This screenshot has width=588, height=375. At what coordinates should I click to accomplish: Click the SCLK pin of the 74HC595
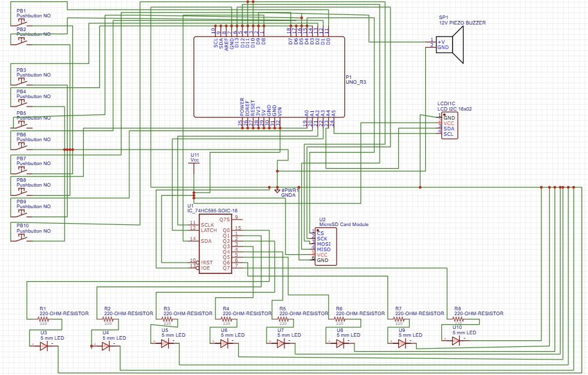click(206, 225)
